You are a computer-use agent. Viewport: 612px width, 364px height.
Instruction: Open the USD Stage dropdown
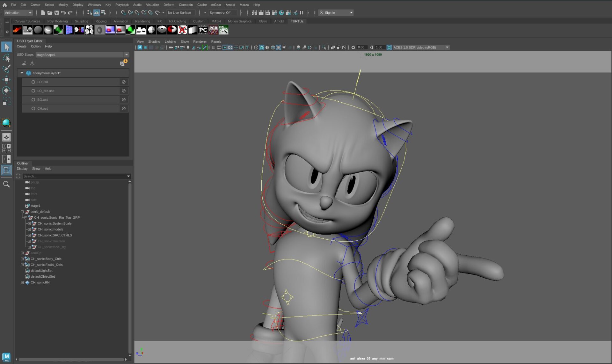[127, 55]
